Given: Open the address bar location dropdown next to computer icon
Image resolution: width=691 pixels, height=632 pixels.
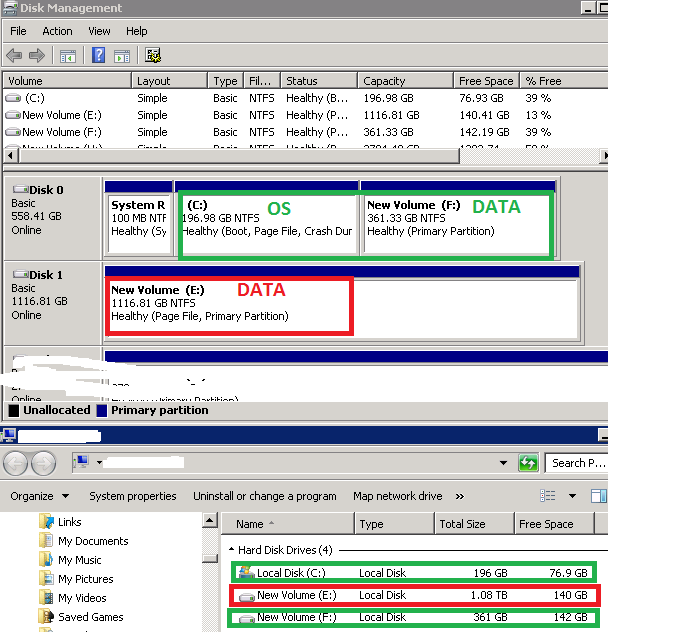Looking at the screenshot, I should click(100, 462).
